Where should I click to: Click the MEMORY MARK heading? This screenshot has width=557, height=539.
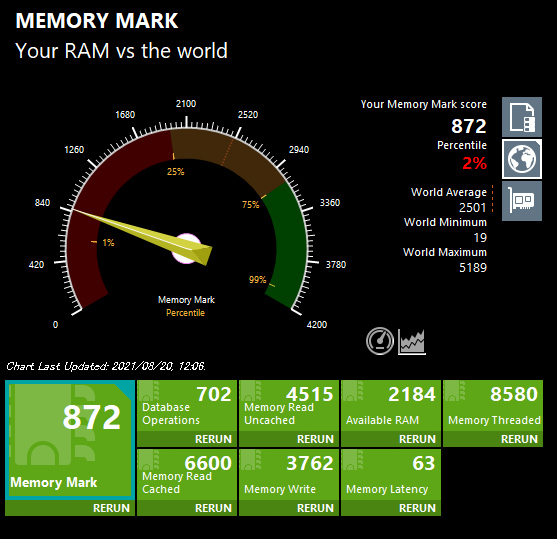(x=97, y=21)
